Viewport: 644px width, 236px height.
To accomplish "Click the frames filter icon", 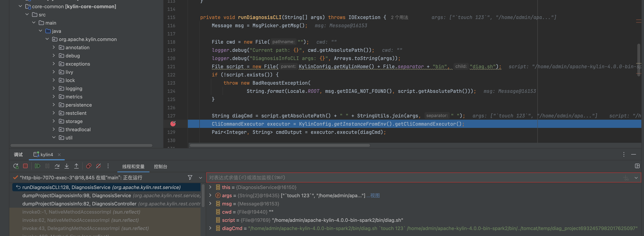I will [x=190, y=177].
